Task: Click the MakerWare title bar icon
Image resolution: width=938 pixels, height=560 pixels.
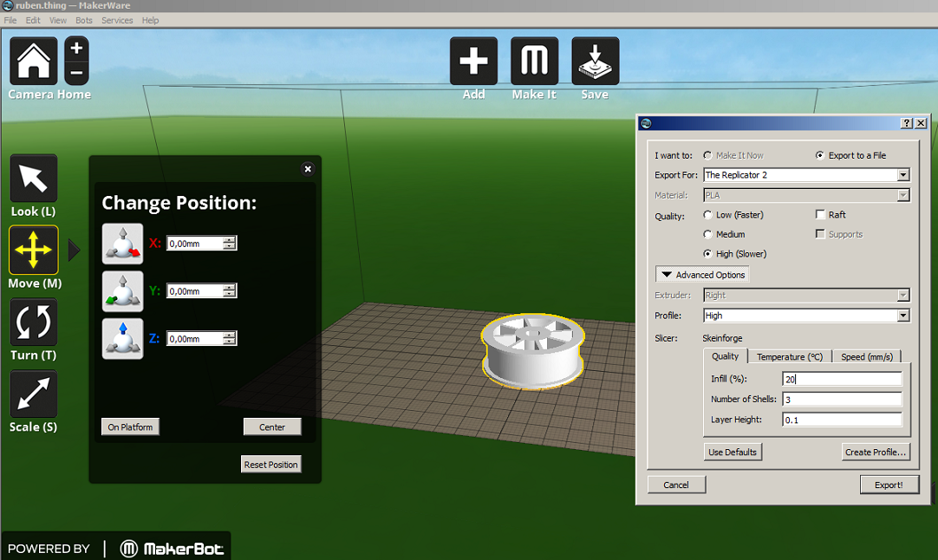Action: 7,5
